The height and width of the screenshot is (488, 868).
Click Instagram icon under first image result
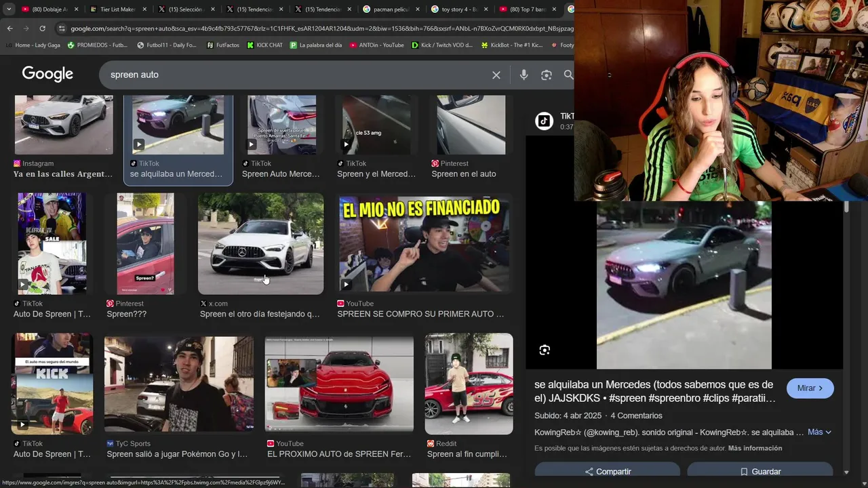click(17, 163)
